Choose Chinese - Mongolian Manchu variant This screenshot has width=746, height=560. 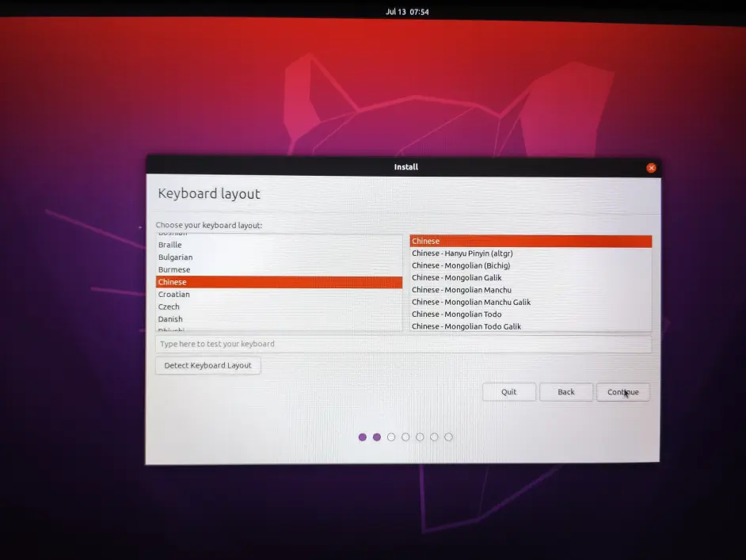pyautogui.click(x=531, y=290)
